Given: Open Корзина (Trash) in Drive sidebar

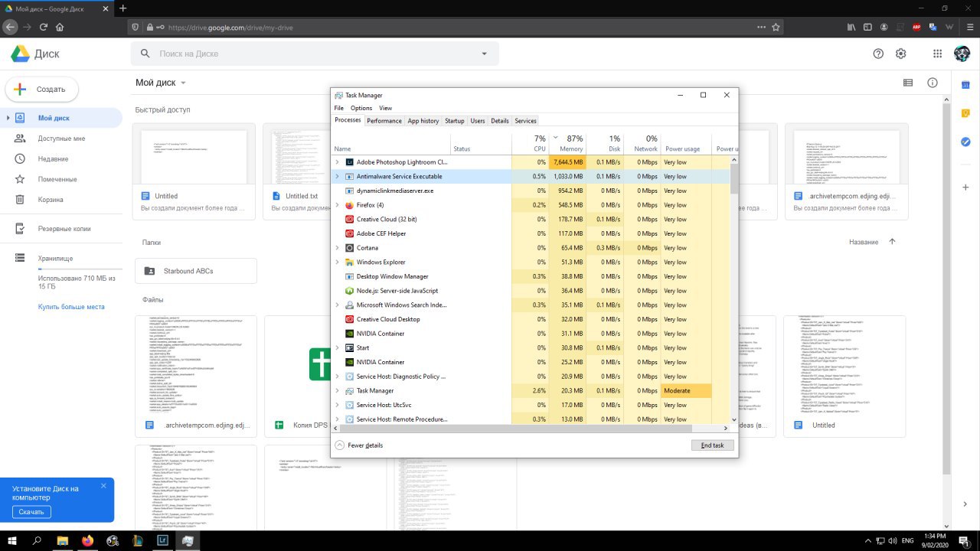Looking at the screenshot, I should coord(51,200).
